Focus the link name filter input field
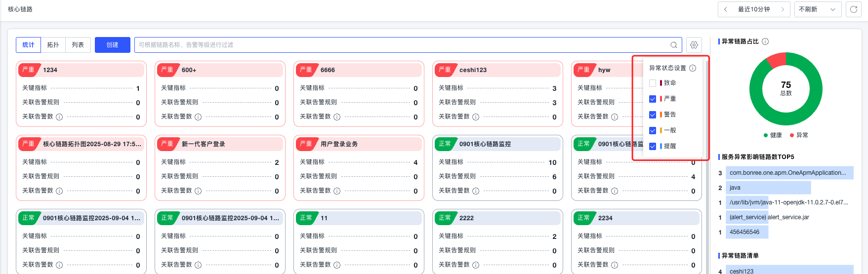 (400, 45)
